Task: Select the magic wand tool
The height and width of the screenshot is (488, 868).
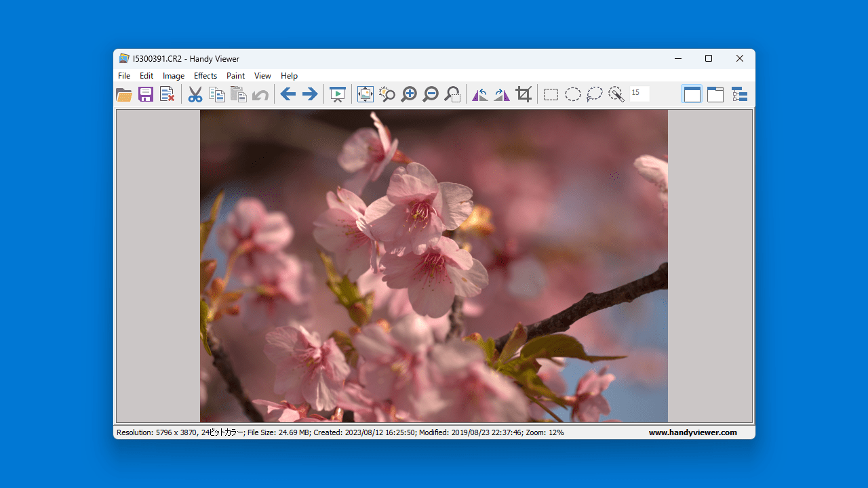Action: click(616, 94)
